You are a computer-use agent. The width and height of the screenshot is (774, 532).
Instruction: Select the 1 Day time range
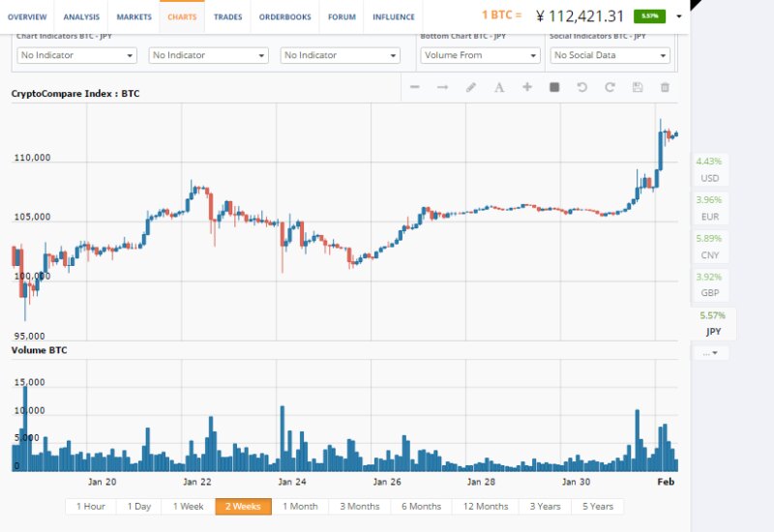[139, 506]
